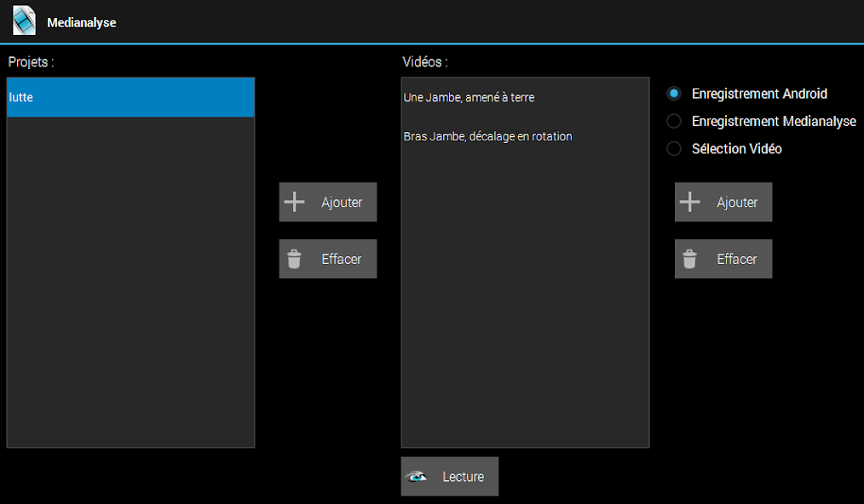Screen dimensions: 864x504
Task: Select the Enregistrement Android radio button
Action: [x=674, y=94]
